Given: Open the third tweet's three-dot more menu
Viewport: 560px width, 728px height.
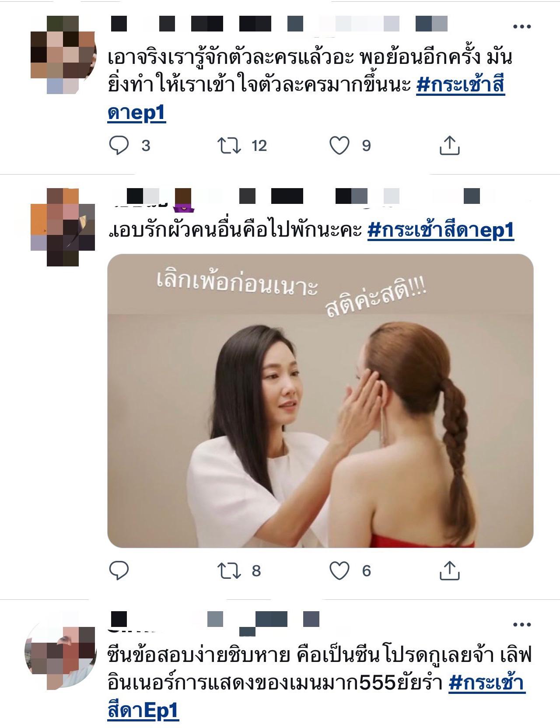Looking at the screenshot, I should coord(521,625).
